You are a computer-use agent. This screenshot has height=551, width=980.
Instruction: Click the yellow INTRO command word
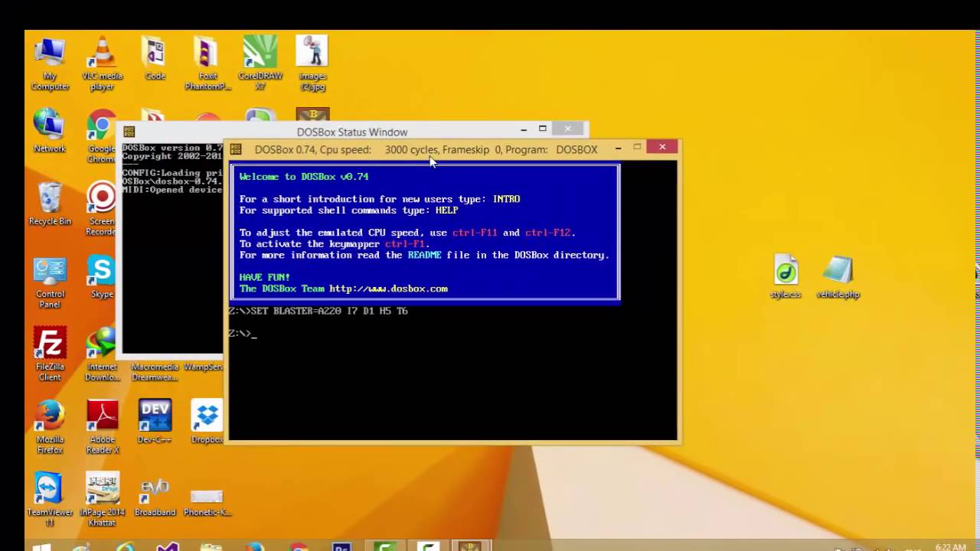[x=506, y=199]
